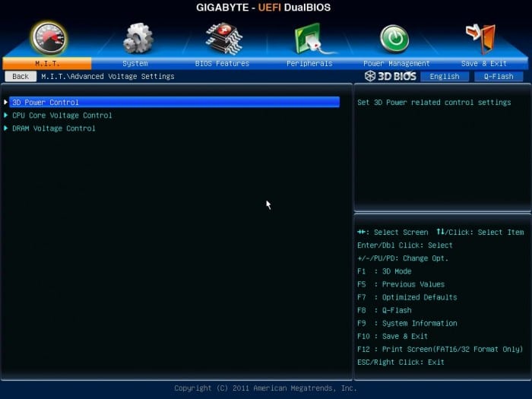This screenshot has height=399, width=532.
Task: Select the BIOS Features chip icon
Action: (224, 38)
